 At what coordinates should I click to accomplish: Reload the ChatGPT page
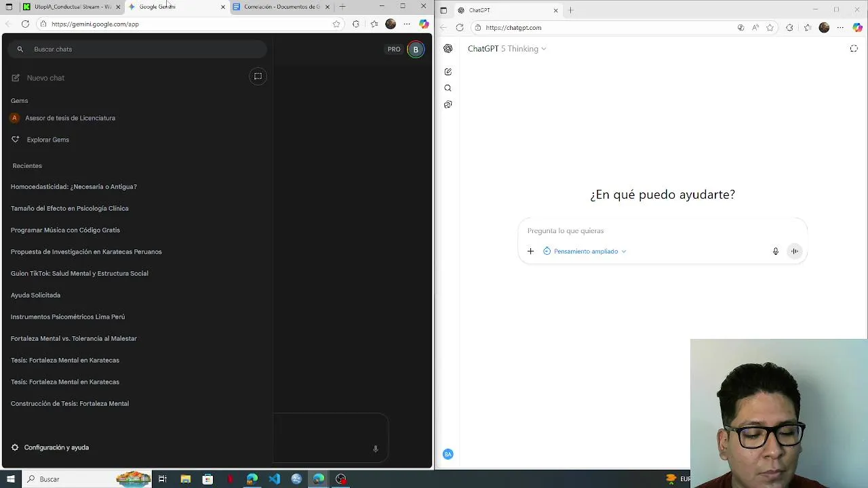[x=460, y=28]
